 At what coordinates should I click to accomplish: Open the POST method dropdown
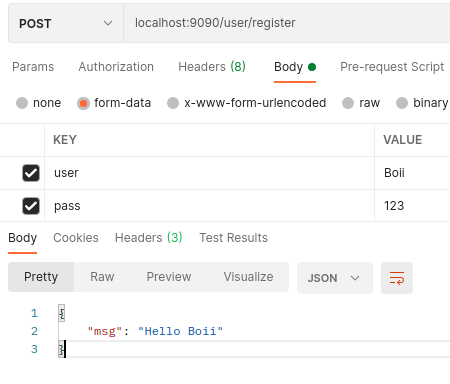point(66,23)
